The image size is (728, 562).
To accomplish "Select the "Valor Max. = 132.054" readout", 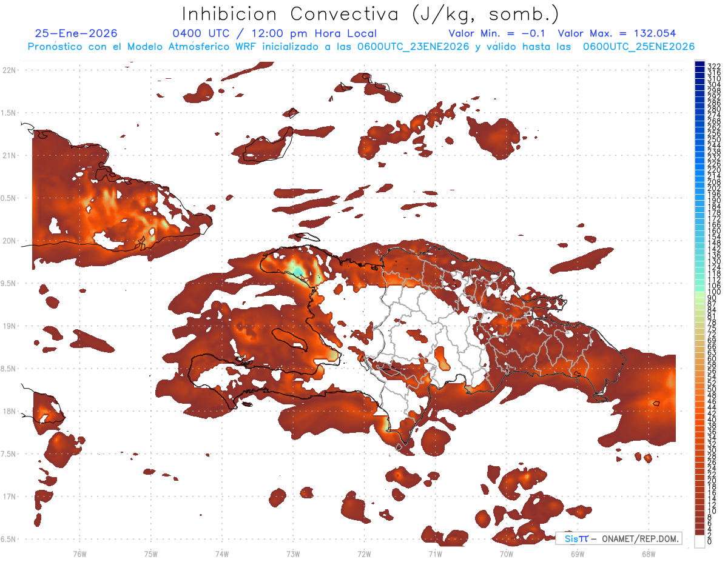I will tap(616, 33).
